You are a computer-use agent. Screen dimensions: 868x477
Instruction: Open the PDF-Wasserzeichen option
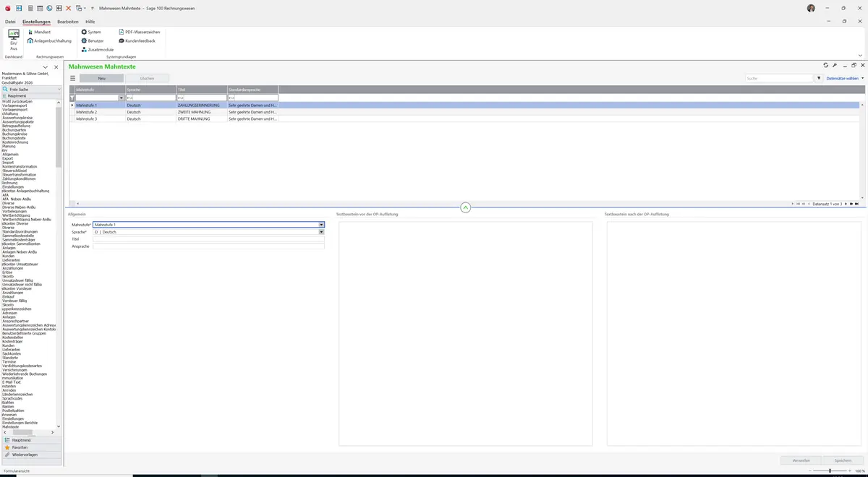click(139, 32)
